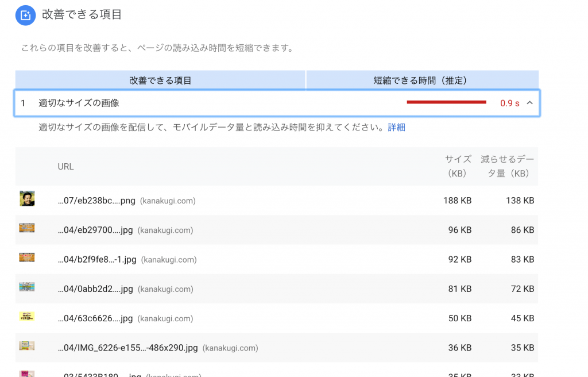Click the 92 KB size cell
This screenshot has height=377, width=588.
(460, 259)
